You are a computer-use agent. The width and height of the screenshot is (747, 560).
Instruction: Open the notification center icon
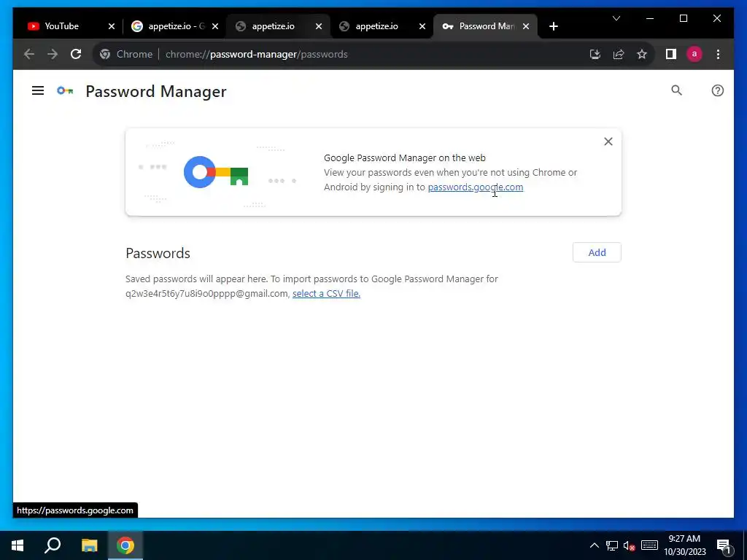(x=724, y=545)
